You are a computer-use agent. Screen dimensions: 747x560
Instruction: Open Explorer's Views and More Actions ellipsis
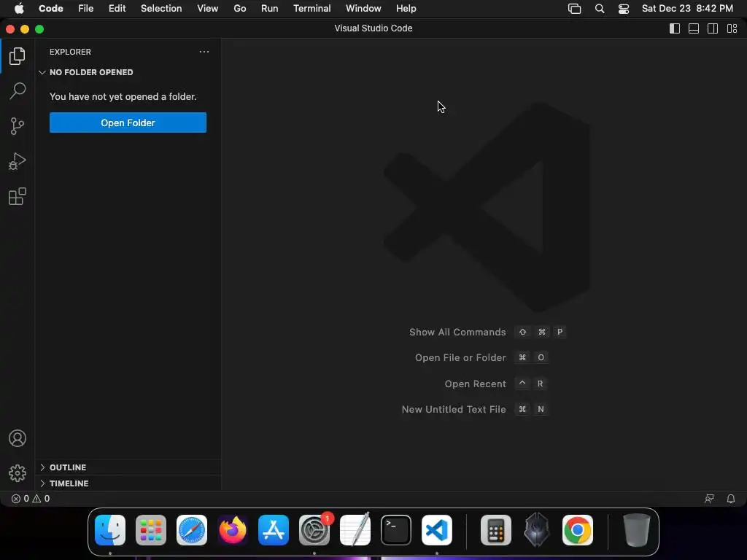[204, 52]
